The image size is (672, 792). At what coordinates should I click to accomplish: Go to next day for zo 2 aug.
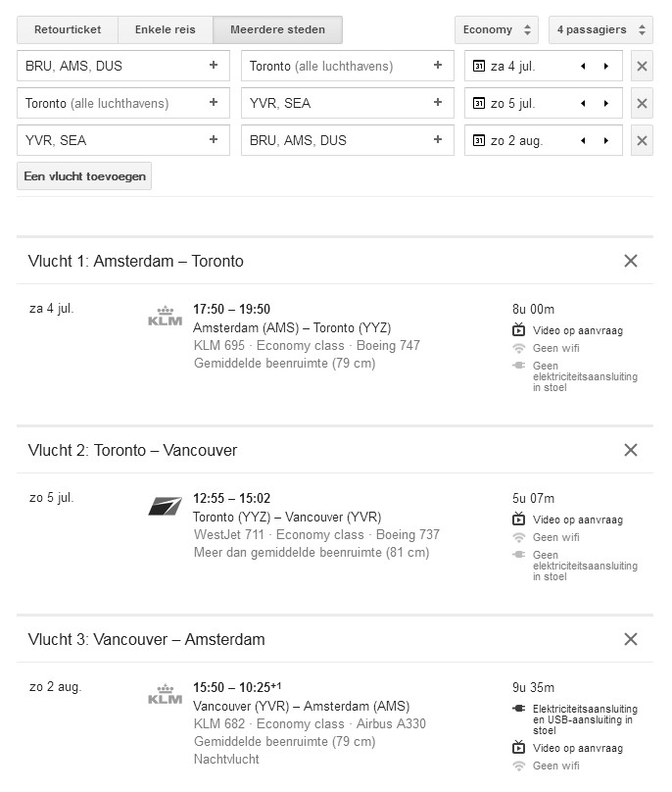606,141
